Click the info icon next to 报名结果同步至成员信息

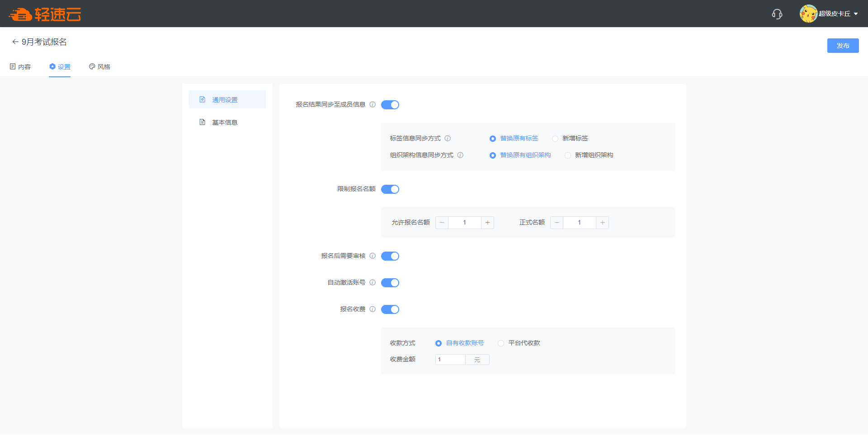[373, 104]
